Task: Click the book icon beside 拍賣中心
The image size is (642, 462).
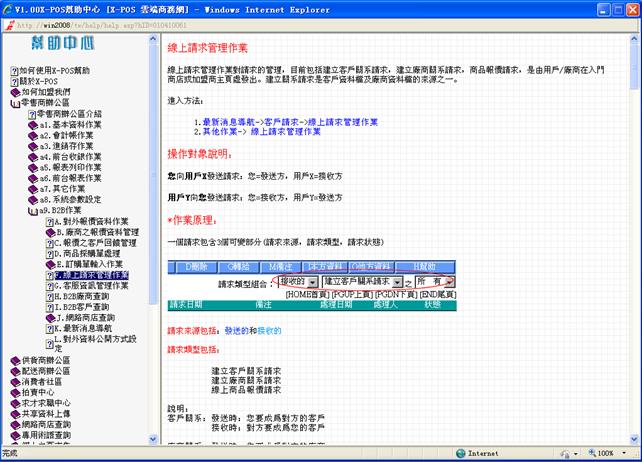Action: click(x=13, y=392)
